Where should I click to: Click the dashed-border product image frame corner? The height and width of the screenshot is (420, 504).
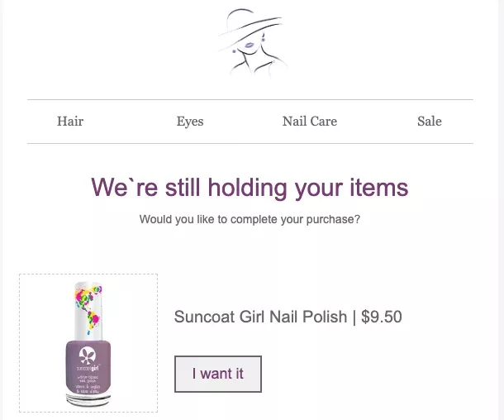20,274
